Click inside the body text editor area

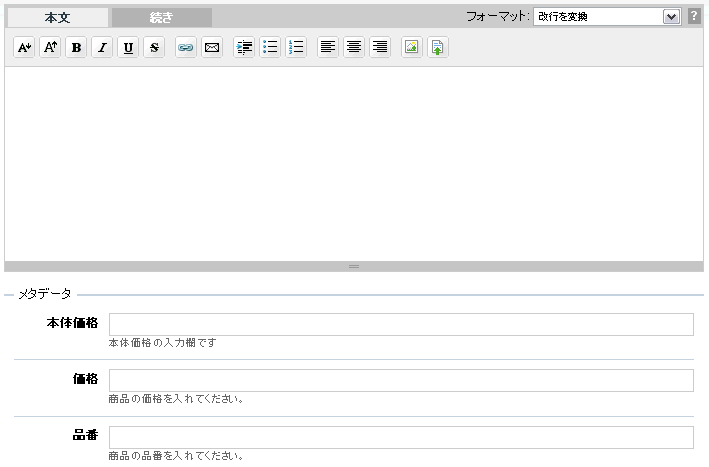[354, 164]
